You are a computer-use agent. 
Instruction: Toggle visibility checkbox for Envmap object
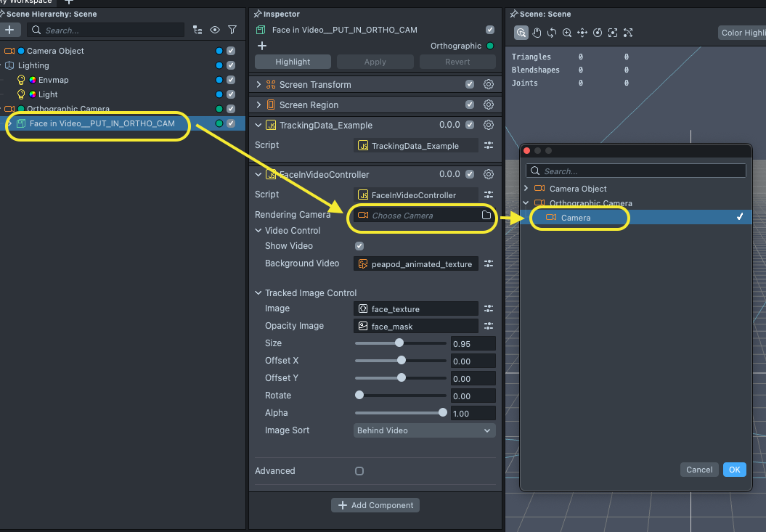pyautogui.click(x=231, y=80)
